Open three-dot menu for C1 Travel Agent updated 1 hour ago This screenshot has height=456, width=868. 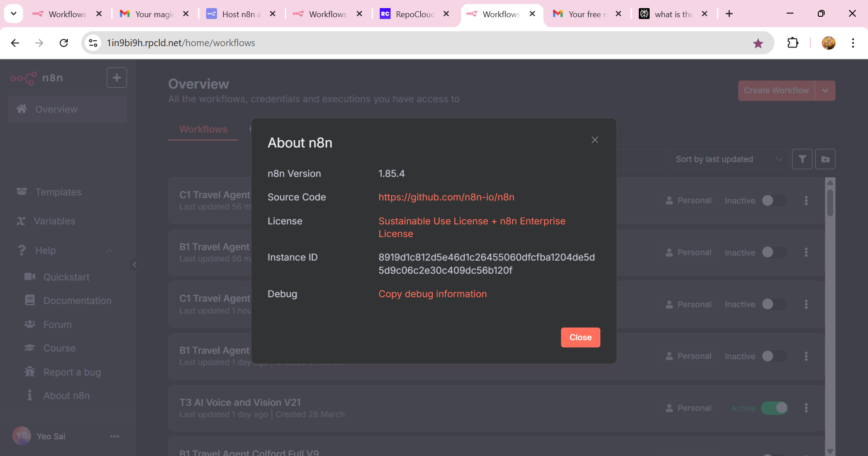tap(806, 304)
